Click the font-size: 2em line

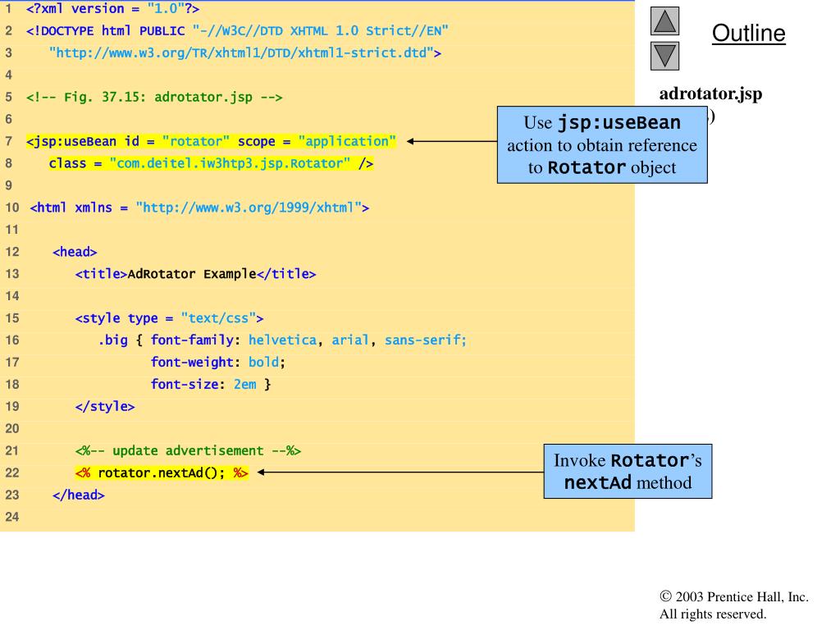[x=211, y=385]
